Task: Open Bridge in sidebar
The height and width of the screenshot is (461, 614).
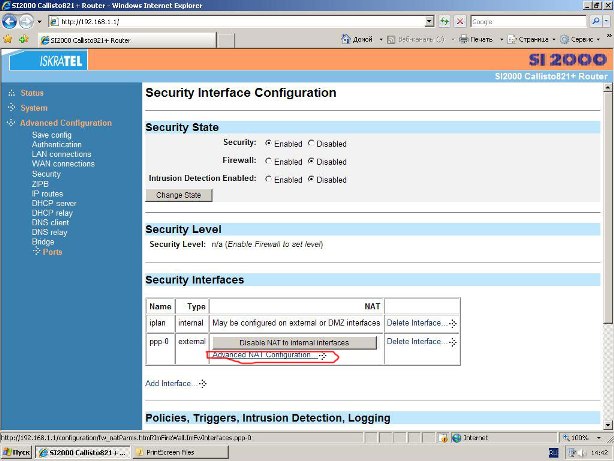Action: [43, 242]
